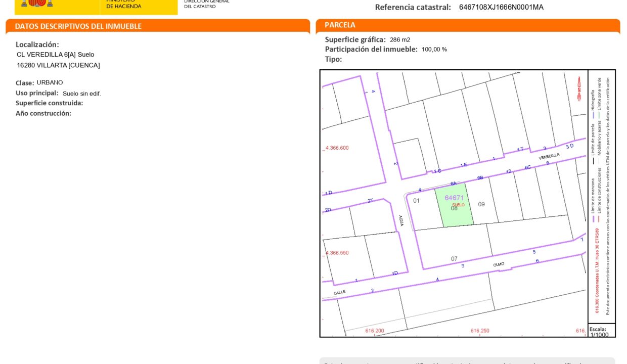Click the graphic surface value '286 m2'
The height and width of the screenshot is (364, 627).
click(x=400, y=39)
